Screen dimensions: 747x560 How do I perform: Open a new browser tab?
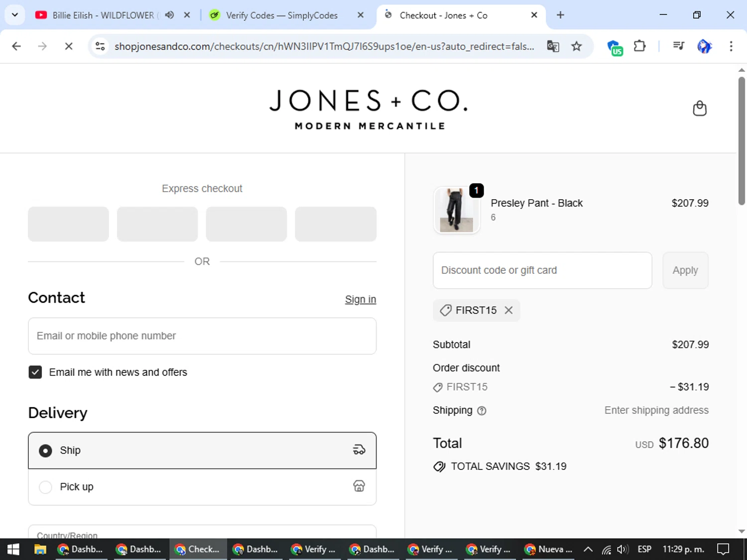(x=560, y=15)
